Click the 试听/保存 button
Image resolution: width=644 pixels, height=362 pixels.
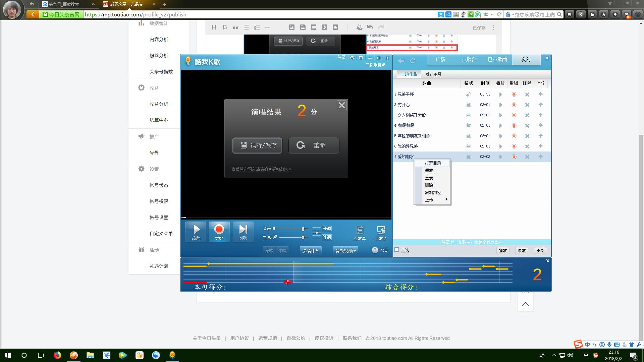[x=257, y=145]
